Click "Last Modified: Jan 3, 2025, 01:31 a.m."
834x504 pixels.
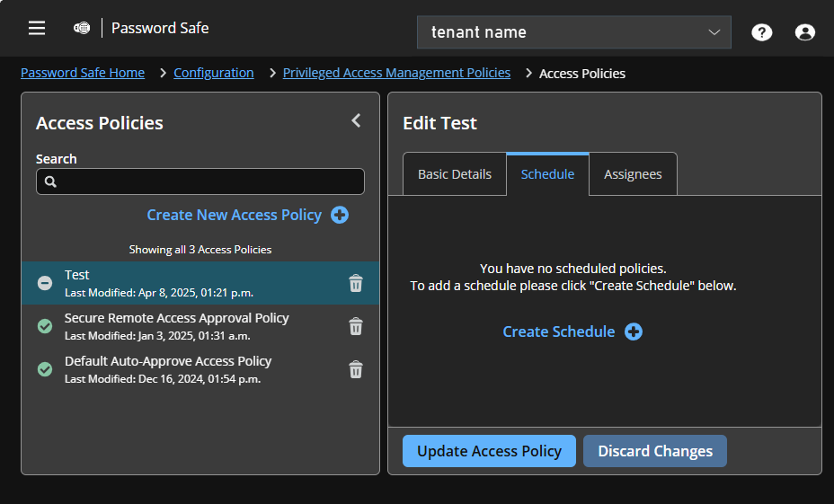point(157,335)
